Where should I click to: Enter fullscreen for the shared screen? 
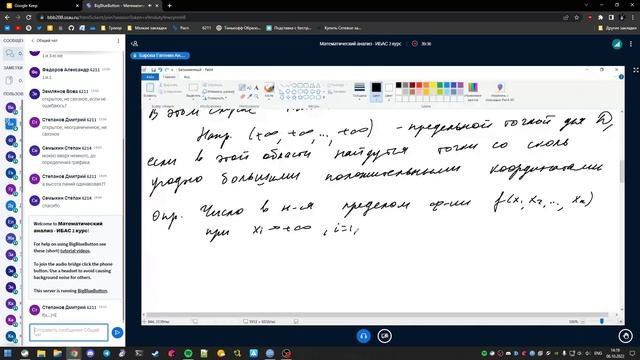click(636, 70)
